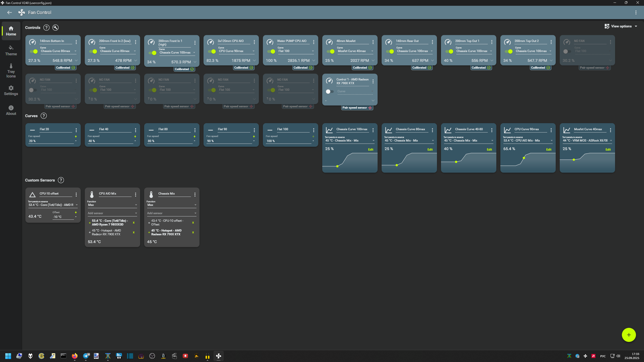Expand the 200mm Top Out 1 card chevron
The width and height of the screenshot is (644, 362).
click(492, 61)
